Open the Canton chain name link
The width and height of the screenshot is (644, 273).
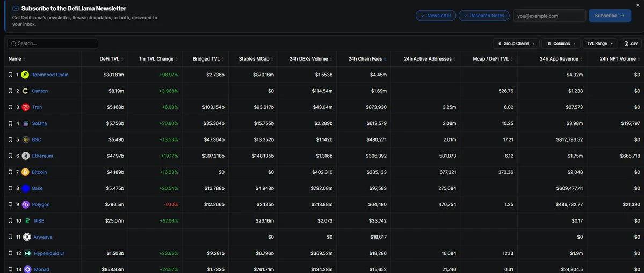click(x=39, y=91)
